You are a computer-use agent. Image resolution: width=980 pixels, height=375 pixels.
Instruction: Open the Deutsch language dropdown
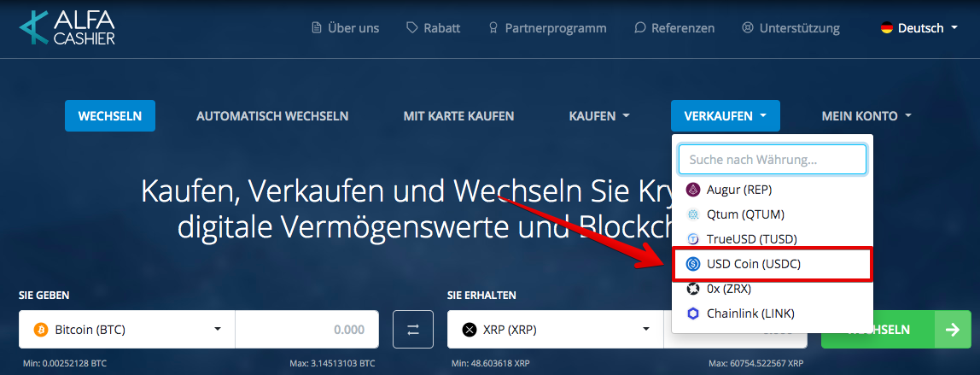coord(919,28)
